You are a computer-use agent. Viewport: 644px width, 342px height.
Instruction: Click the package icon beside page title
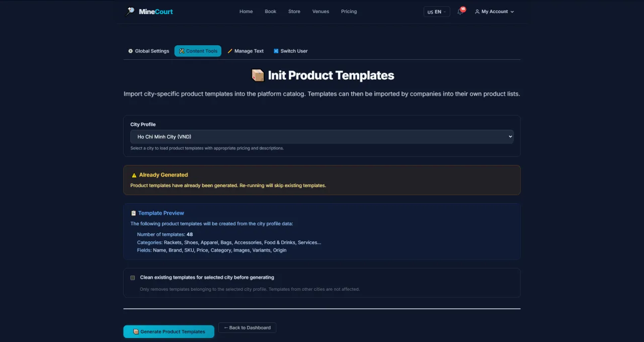pyautogui.click(x=258, y=75)
